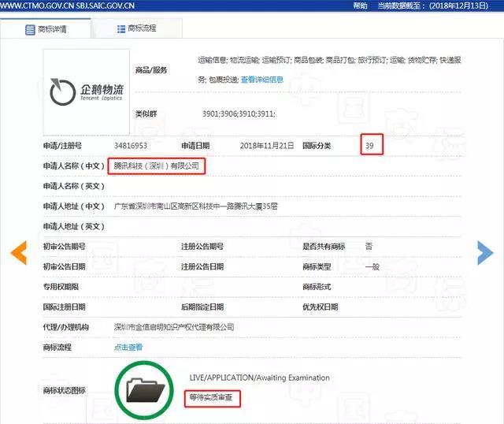This screenshot has width=504, height=424.
Task: Select international class value 39
Action: 369,146
